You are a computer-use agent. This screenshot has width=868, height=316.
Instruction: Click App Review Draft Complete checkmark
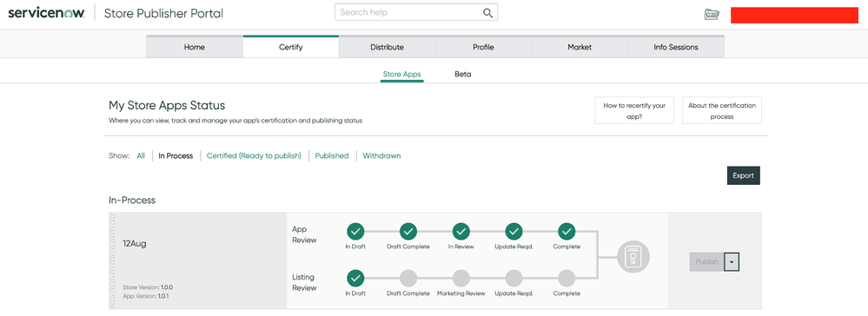pyautogui.click(x=408, y=231)
